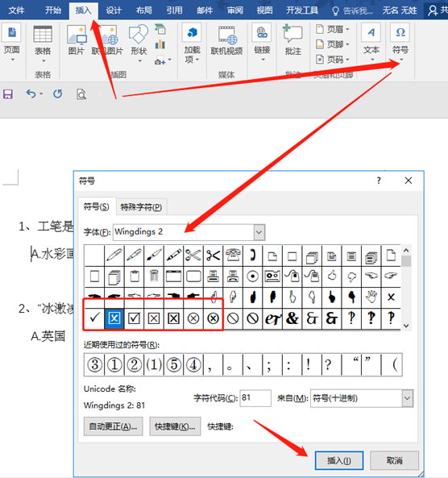Switch to the 设计 Design tab
Screen dimensions: 448x478
click(x=114, y=10)
